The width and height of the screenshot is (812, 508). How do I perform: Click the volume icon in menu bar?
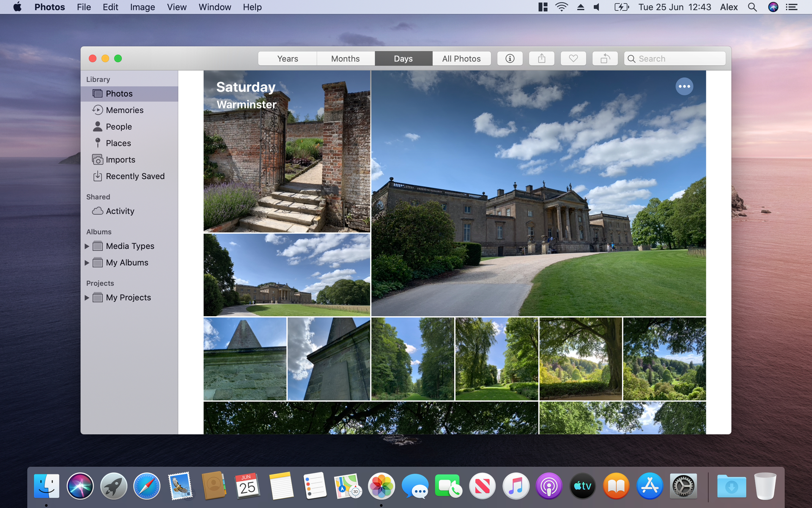coord(597,7)
